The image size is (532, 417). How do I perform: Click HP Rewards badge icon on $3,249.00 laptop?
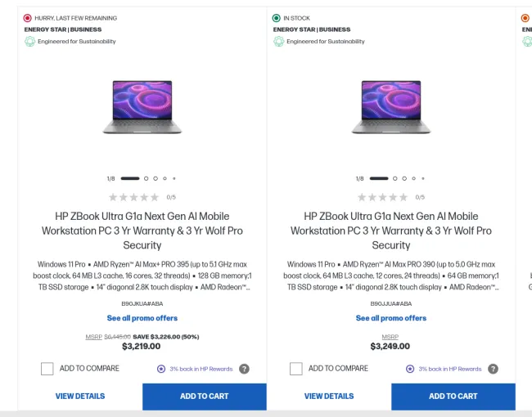pos(410,369)
